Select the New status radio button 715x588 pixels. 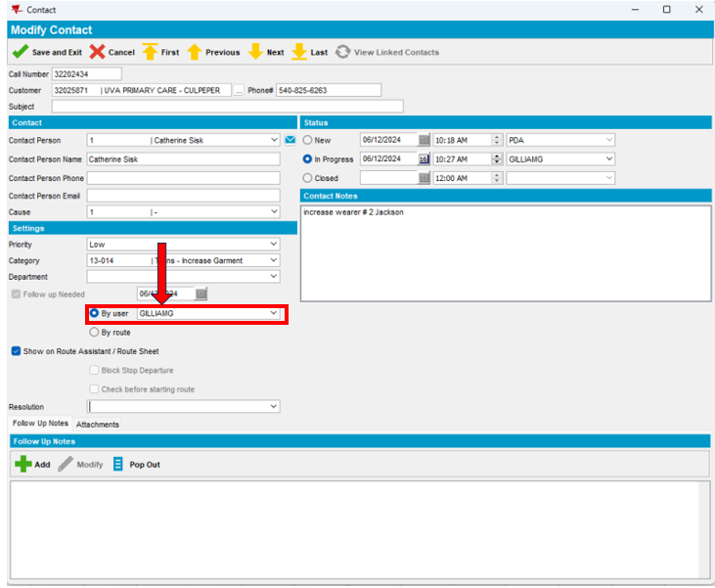coord(307,140)
